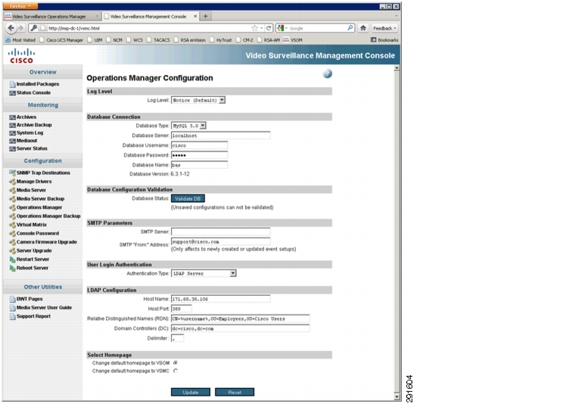
Task: Click the help icon near page title
Action: tap(327, 74)
